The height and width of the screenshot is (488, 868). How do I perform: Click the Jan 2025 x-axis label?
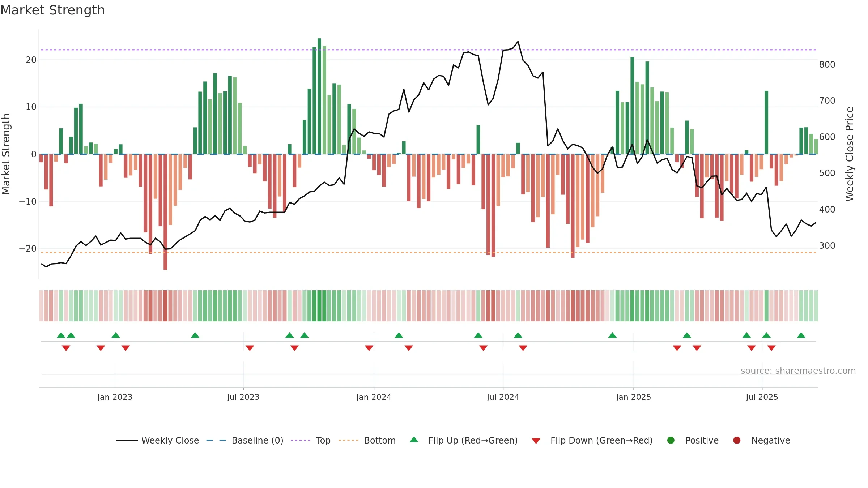pyautogui.click(x=633, y=397)
